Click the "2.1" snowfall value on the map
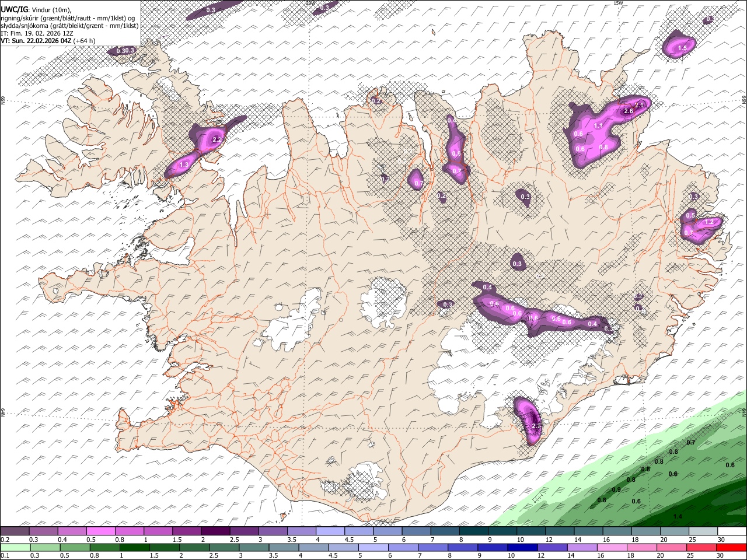 click(x=639, y=105)
